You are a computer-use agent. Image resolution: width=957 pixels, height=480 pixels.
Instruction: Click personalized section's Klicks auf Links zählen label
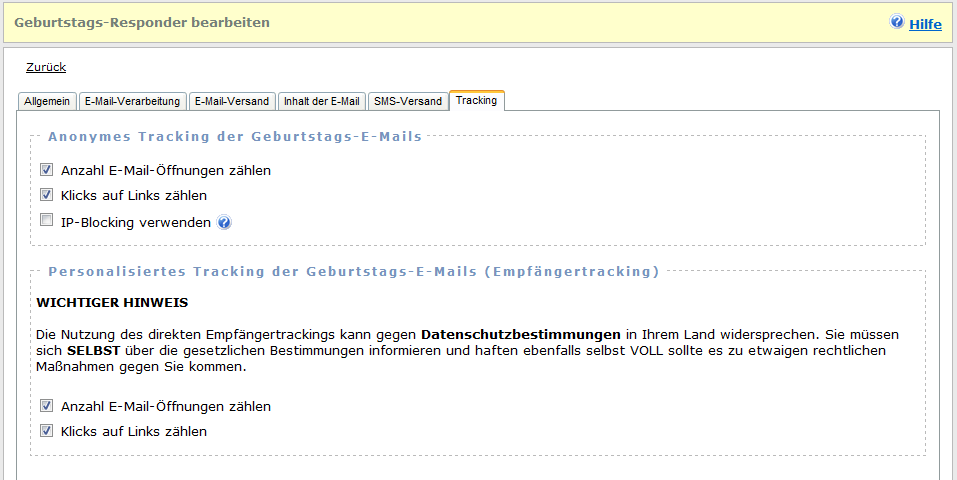pos(133,432)
